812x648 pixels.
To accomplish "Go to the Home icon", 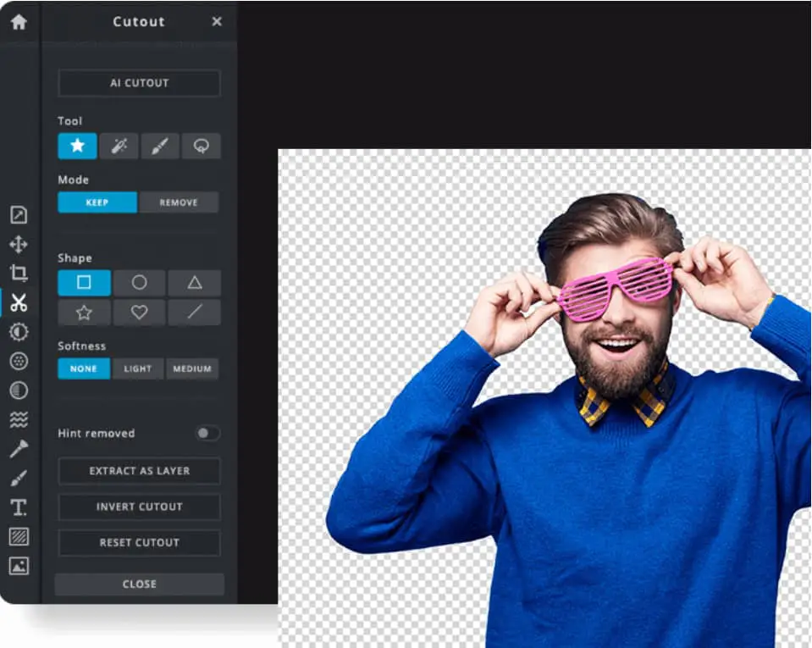I will click(x=19, y=22).
